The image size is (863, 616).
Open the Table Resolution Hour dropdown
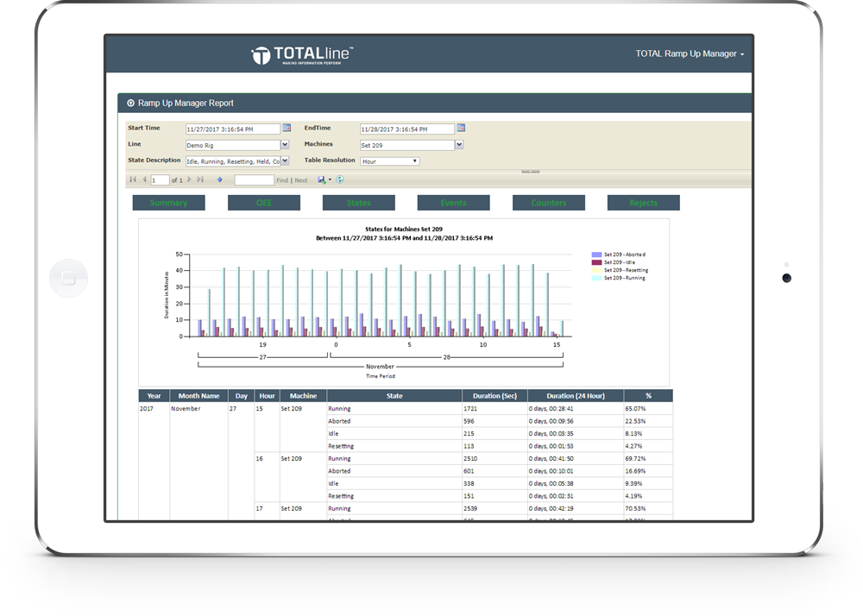390,161
